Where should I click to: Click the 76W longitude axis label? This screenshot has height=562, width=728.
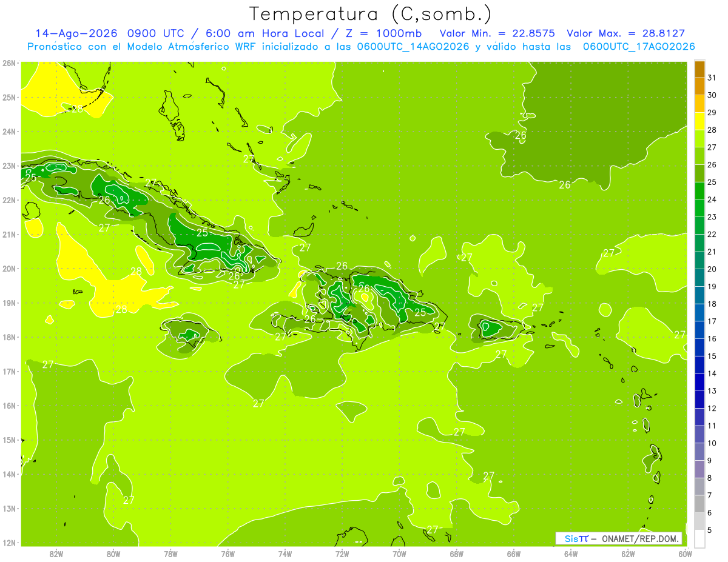[x=227, y=554]
